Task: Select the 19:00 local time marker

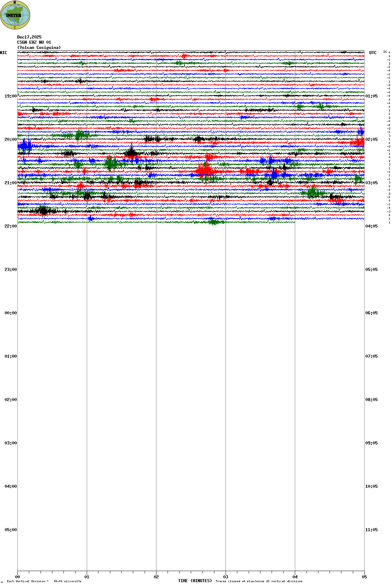Action: click(10, 96)
